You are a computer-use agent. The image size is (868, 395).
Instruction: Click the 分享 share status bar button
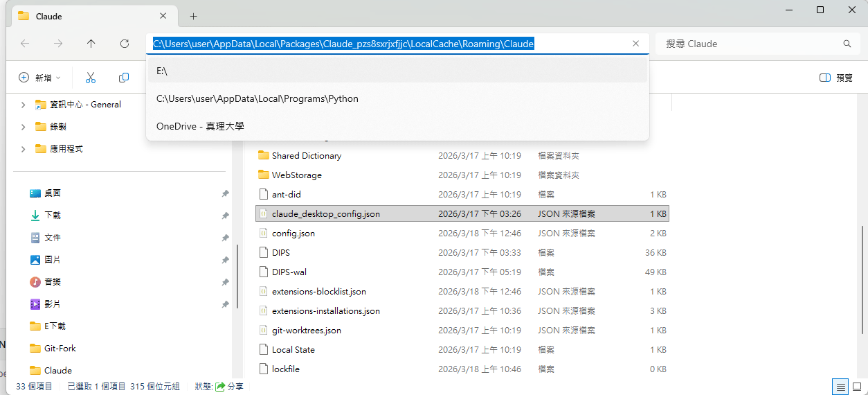[x=229, y=386]
